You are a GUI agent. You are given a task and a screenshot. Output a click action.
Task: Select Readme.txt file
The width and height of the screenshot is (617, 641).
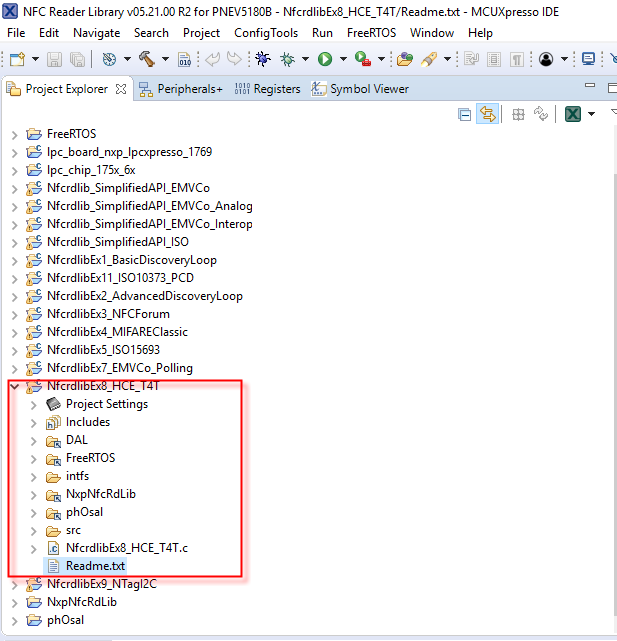click(x=95, y=566)
